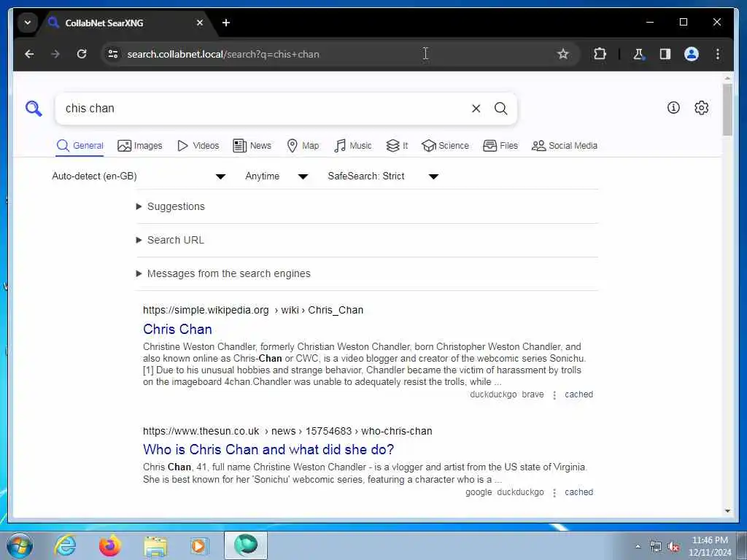
Task: Open the profile avatar menu
Action: [x=692, y=54]
